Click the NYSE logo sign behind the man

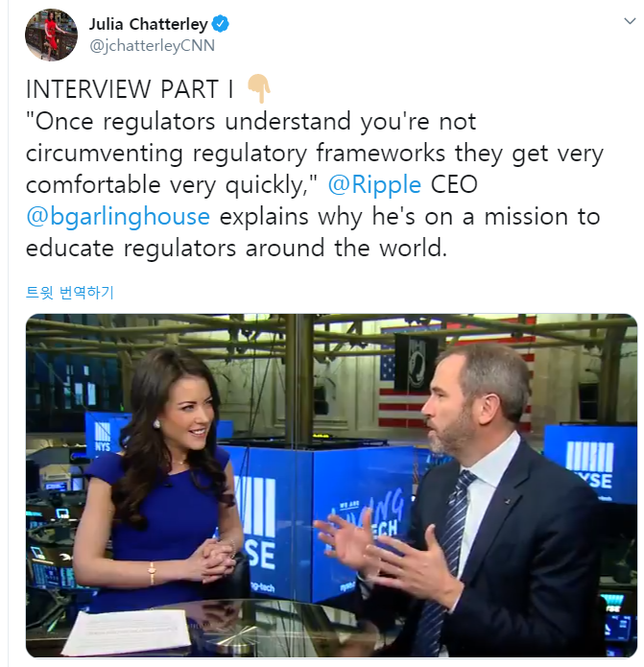click(591, 465)
